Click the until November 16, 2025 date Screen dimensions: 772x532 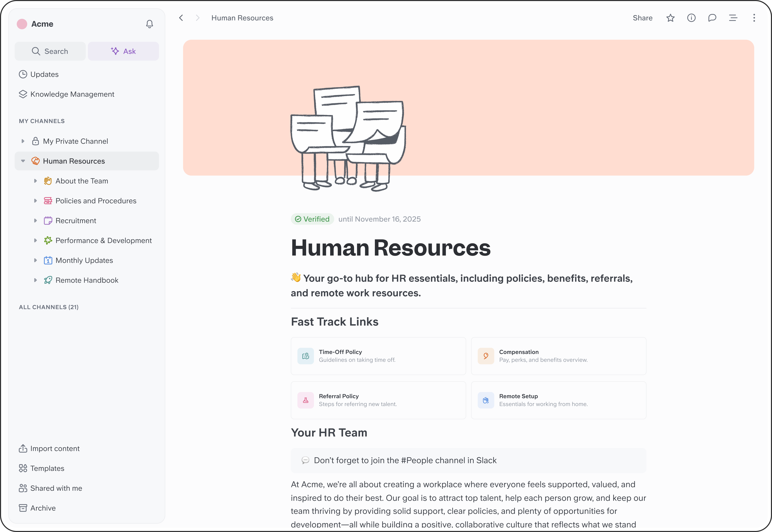[x=379, y=219]
